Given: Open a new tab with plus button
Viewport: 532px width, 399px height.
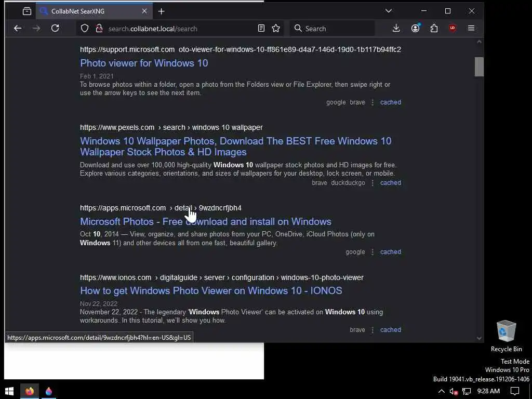Looking at the screenshot, I should click(161, 11).
